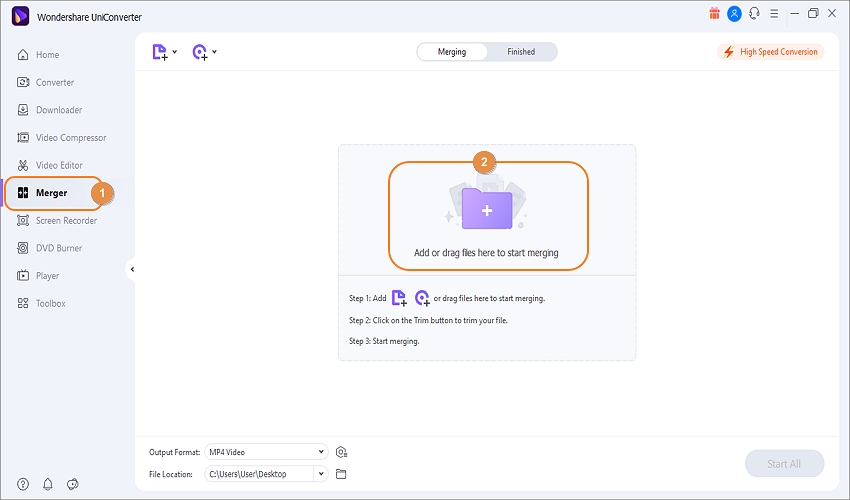Open output format settings gear icon

pyautogui.click(x=341, y=452)
